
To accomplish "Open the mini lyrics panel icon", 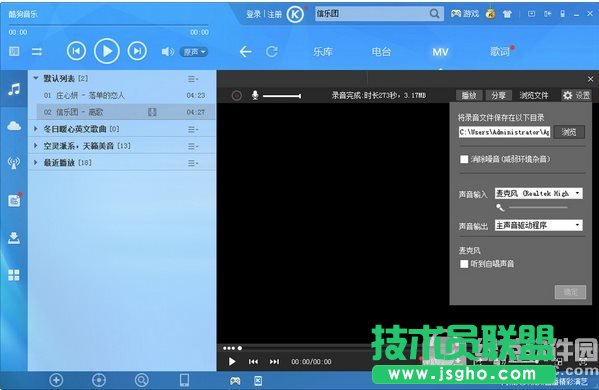I will point(14,51).
